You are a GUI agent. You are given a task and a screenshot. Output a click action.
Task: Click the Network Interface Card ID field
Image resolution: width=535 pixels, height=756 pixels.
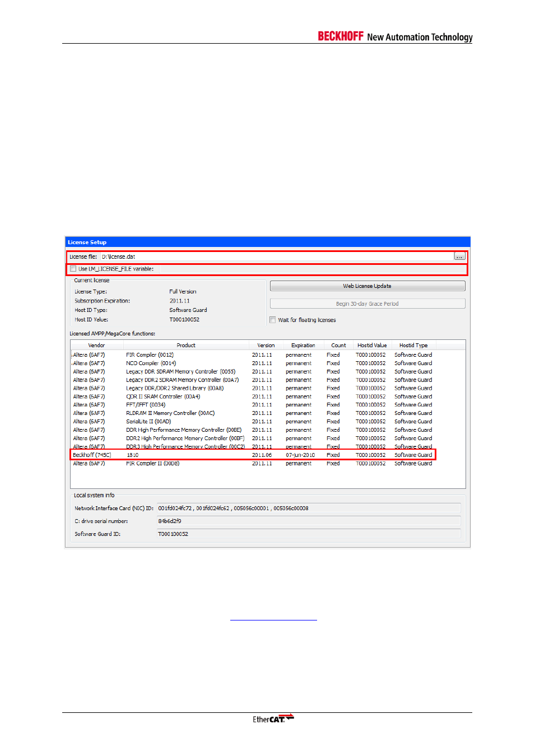pos(309,508)
